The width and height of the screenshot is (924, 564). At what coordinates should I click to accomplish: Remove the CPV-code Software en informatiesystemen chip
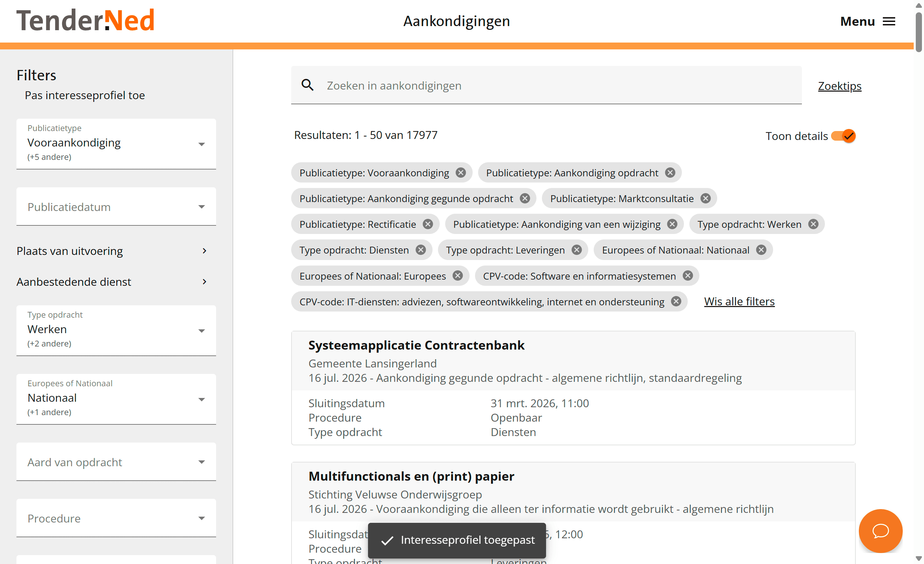tap(687, 276)
